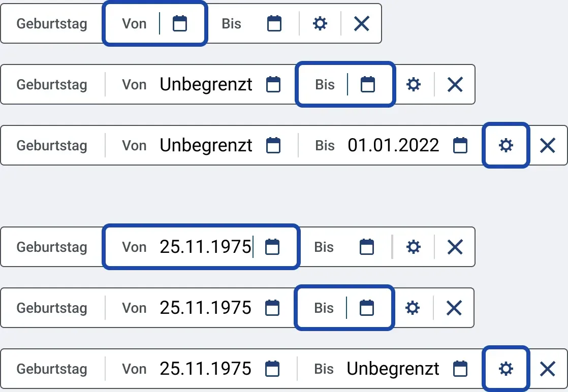Screen dimensions: 568x392
Task: Click Geburtstag label in row with empty dates
Action: pyautogui.click(x=52, y=24)
